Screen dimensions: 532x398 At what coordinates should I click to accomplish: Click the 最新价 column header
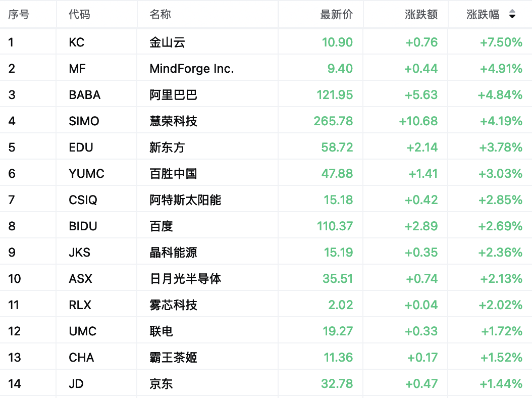(x=336, y=14)
